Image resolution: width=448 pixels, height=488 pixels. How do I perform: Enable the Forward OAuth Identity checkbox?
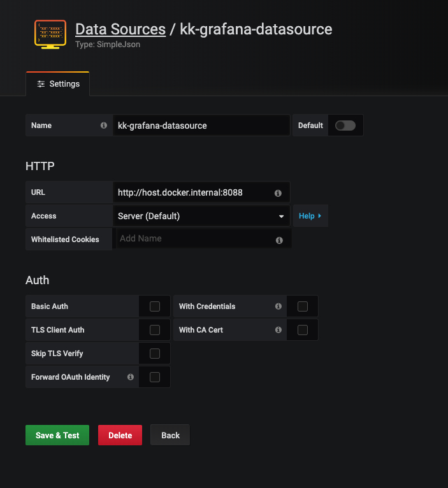click(155, 377)
